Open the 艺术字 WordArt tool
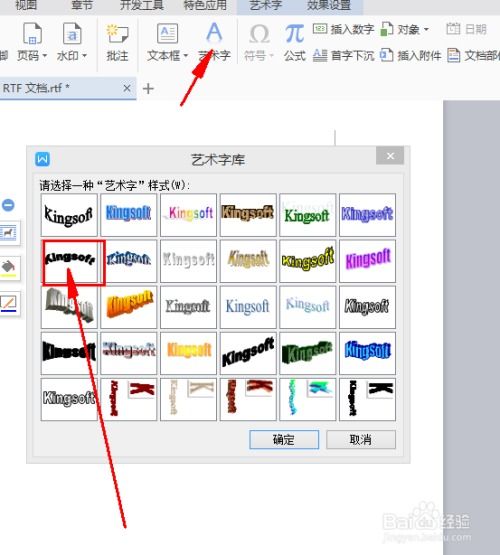 click(214, 42)
